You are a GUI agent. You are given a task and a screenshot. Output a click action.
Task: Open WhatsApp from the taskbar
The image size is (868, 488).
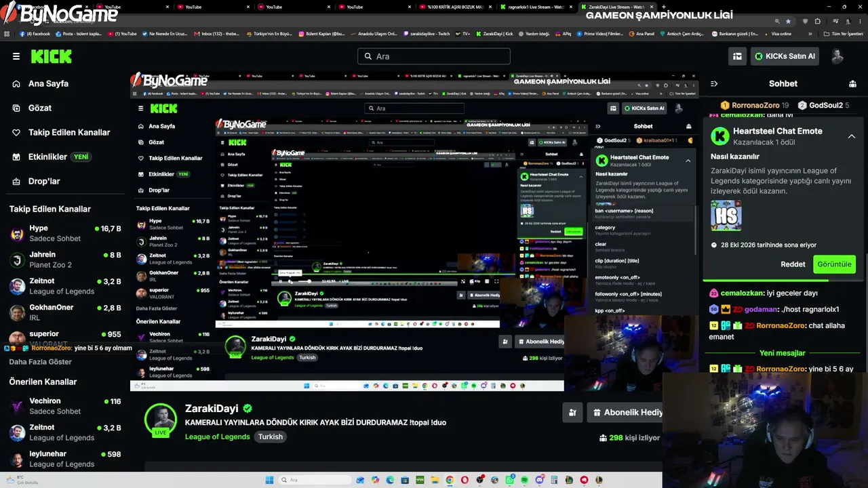point(509,480)
